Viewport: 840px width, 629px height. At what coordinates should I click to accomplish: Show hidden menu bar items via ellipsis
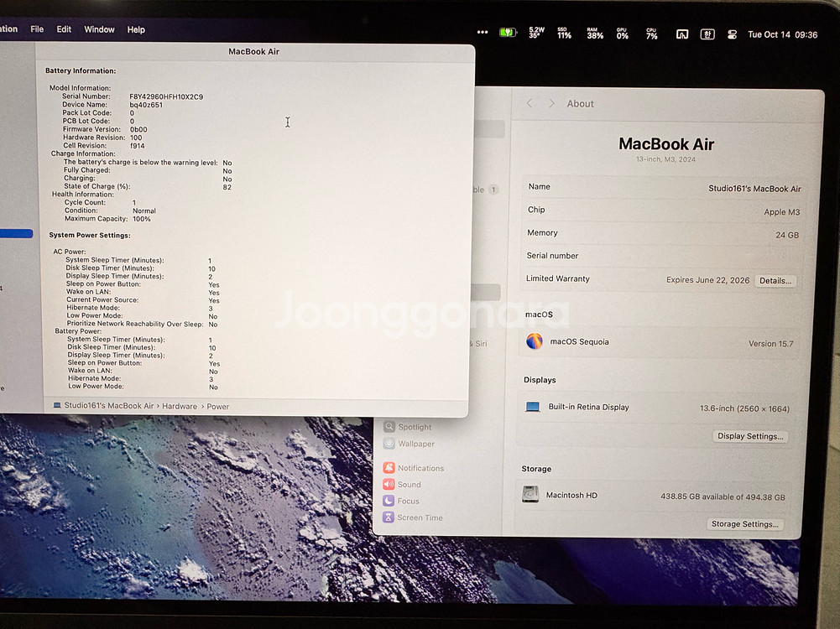pos(482,33)
